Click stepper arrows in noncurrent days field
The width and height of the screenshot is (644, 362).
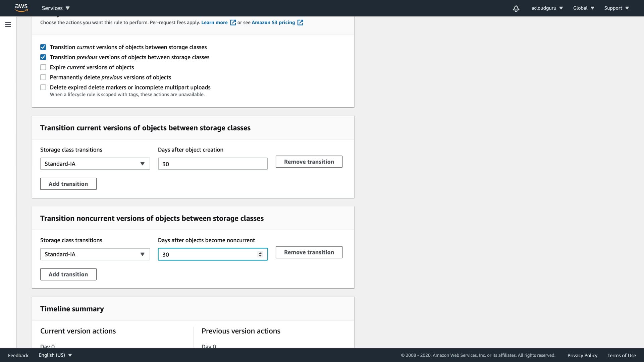[260, 254]
